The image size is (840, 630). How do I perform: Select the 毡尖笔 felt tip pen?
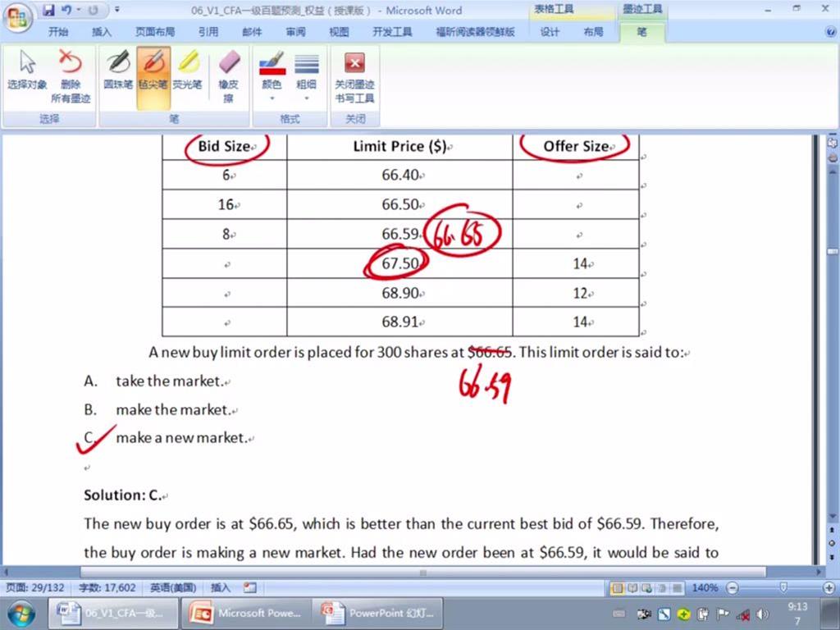153,78
